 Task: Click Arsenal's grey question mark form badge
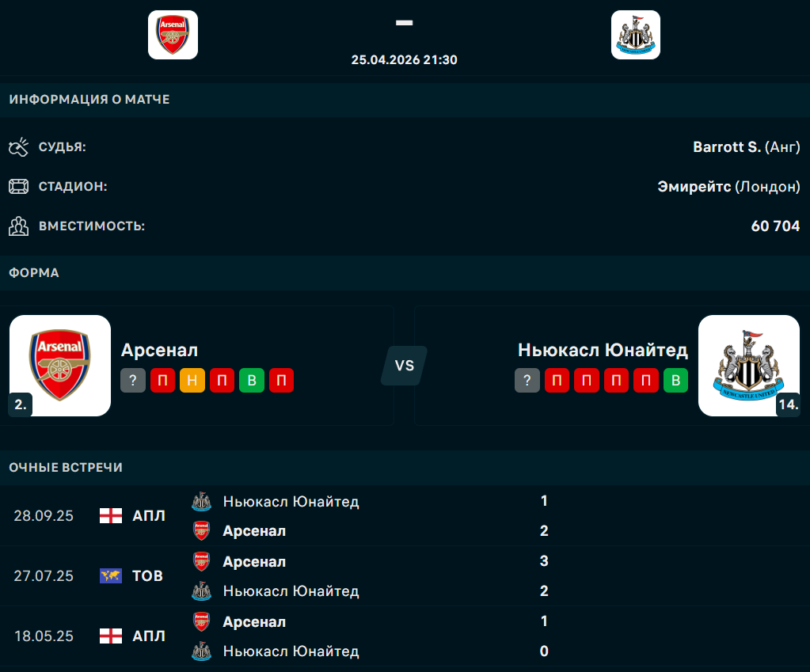(x=133, y=381)
